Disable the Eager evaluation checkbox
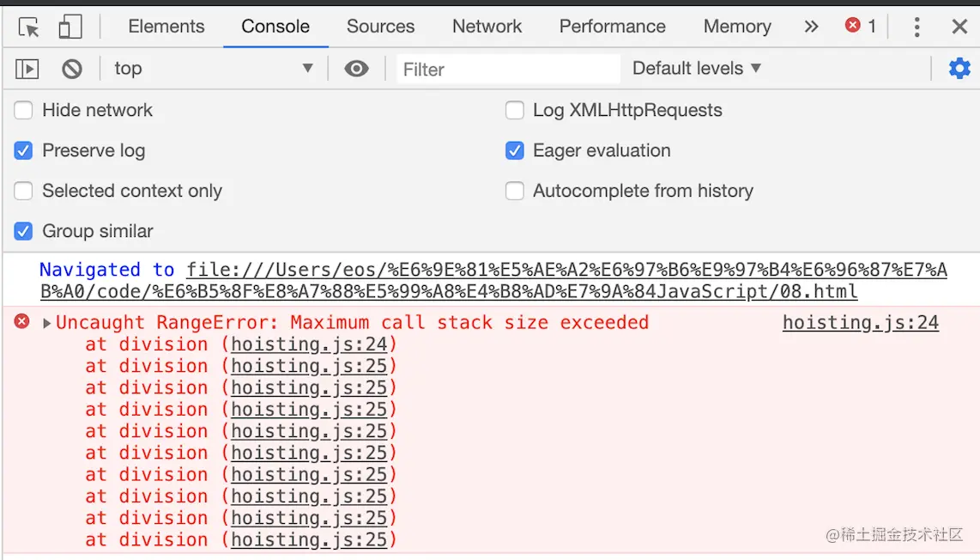Screen dimensions: 980x560 [x=515, y=150]
